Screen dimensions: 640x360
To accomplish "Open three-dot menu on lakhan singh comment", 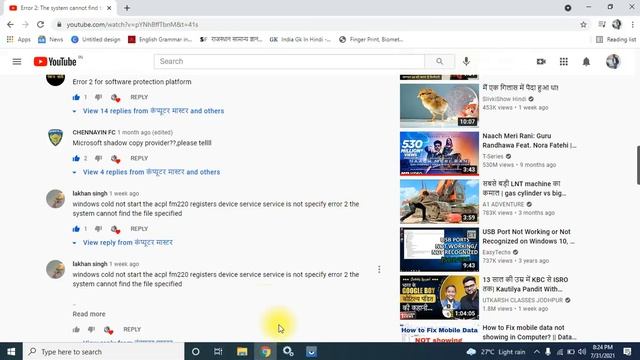I will coord(379,269).
